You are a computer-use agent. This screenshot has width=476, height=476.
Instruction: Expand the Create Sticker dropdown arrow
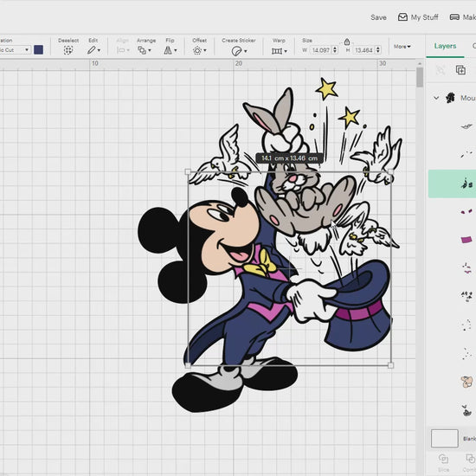click(x=245, y=51)
